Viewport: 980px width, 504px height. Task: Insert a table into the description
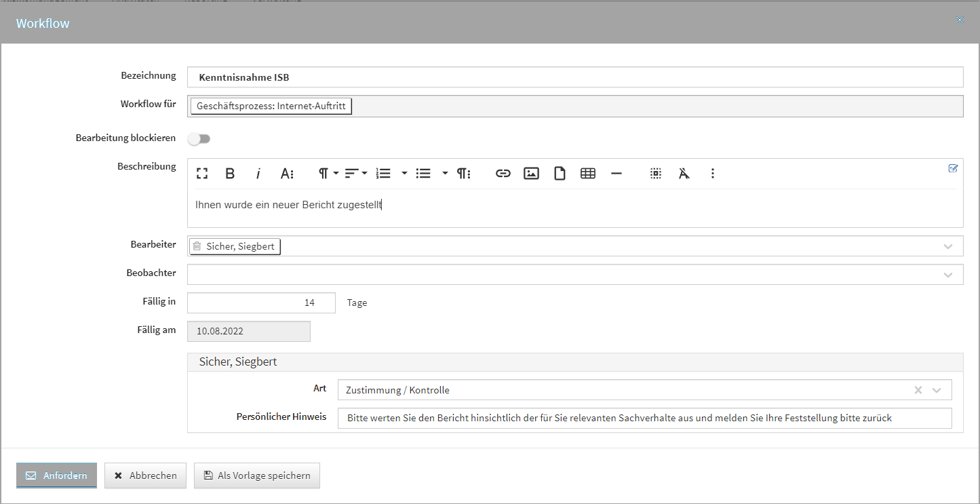(x=588, y=174)
